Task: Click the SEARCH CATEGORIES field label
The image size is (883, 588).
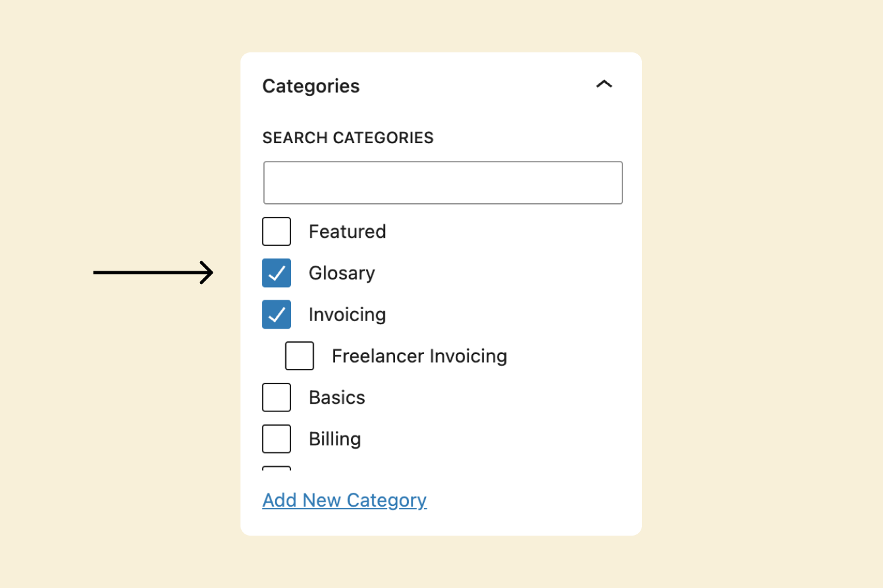Action: tap(348, 138)
